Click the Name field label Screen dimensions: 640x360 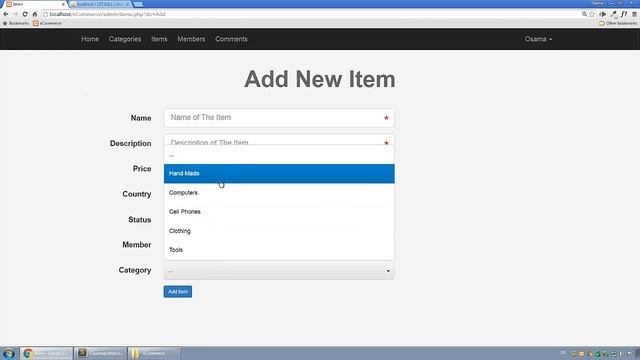(x=141, y=118)
